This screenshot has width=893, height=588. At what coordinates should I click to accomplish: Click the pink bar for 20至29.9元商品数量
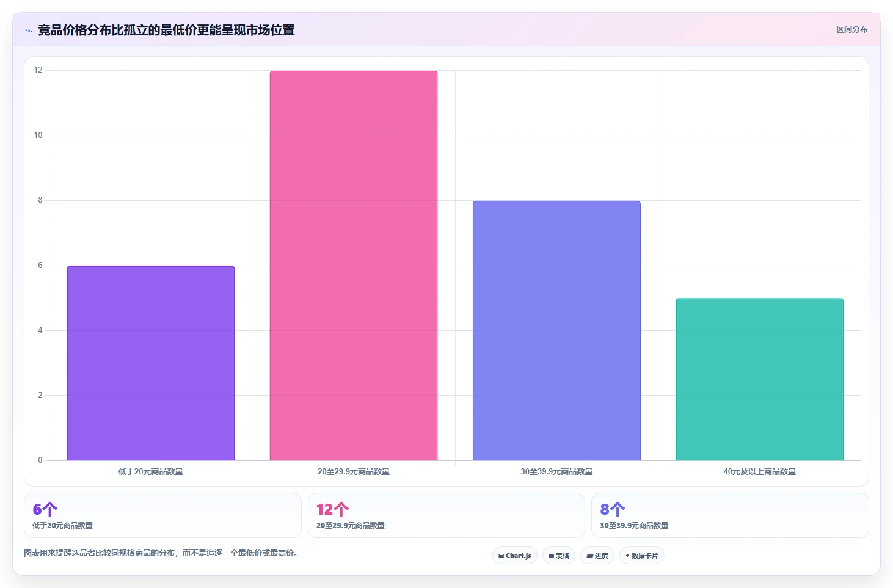(354, 266)
